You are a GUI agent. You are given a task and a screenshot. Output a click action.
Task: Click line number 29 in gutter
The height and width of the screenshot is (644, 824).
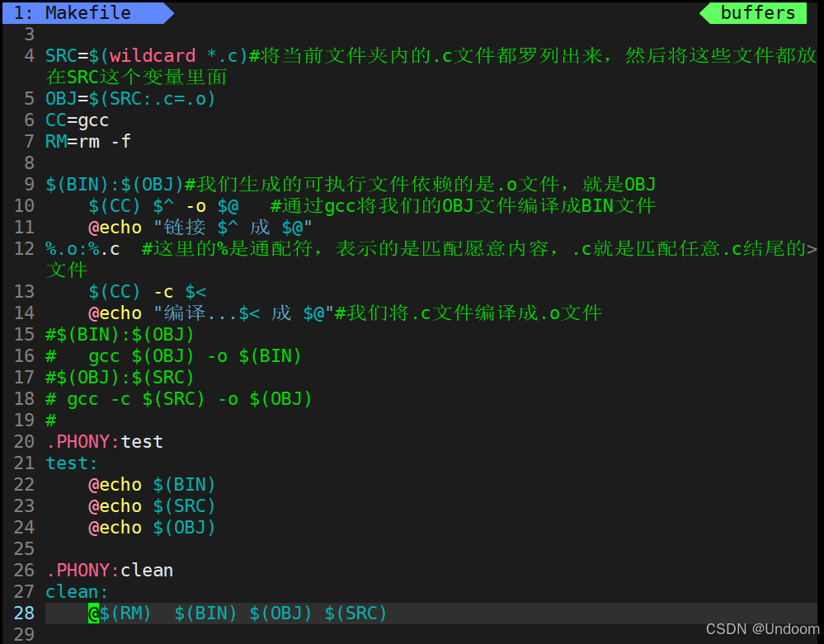point(24,634)
